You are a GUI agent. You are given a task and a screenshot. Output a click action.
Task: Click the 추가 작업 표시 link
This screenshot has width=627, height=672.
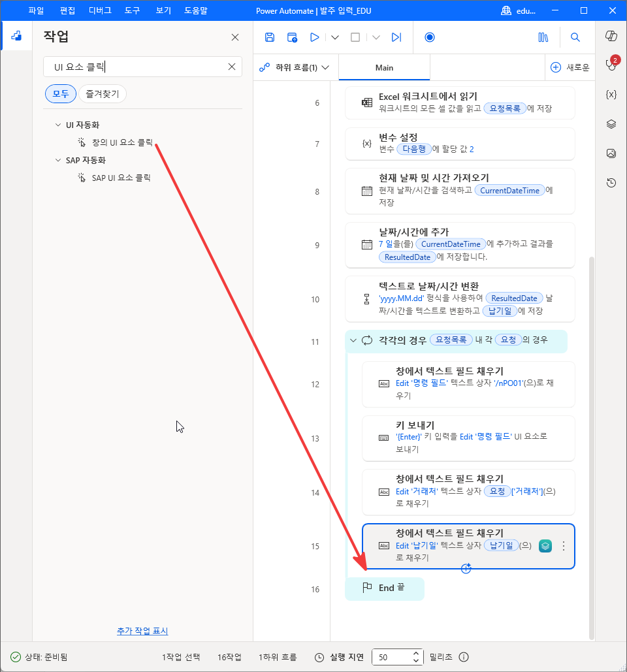tap(142, 631)
